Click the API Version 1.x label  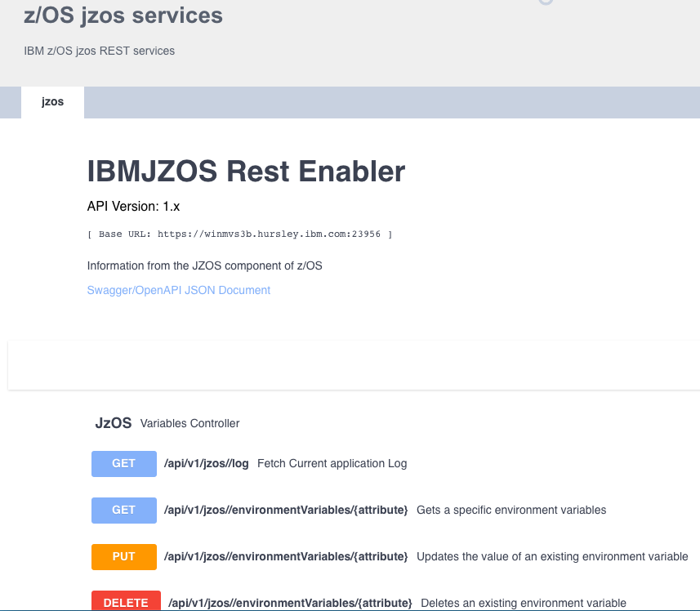click(133, 206)
